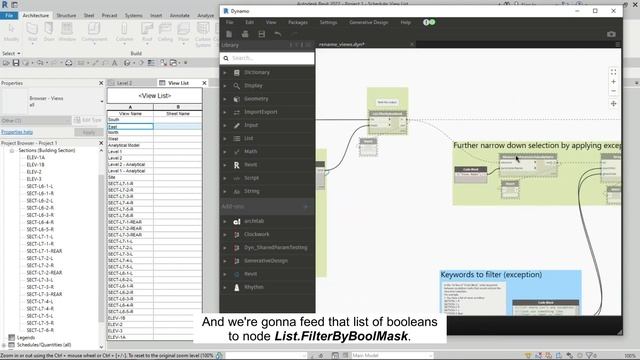Open the Dynamo Help menu
The height and width of the screenshot is (360, 640).
(405, 22)
